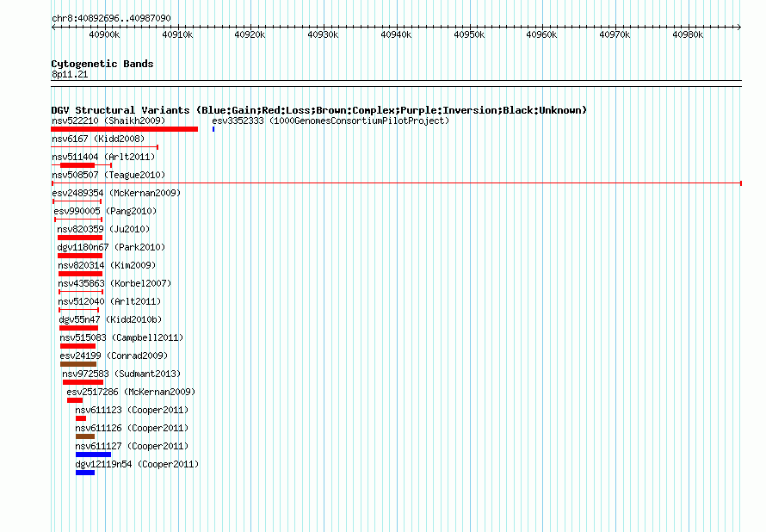Viewport: 766px width, 532px height.
Task: Click the red bar under nsv515083
Action: tap(78, 346)
